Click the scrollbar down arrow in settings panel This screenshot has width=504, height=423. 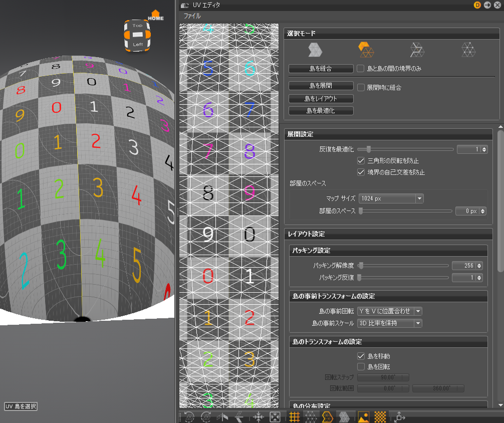pyautogui.click(x=500, y=405)
